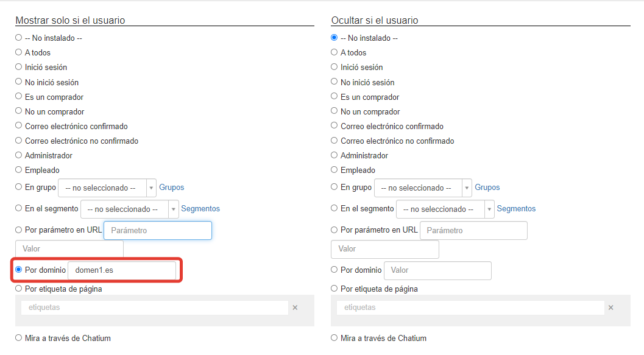Clear tags with X in Mostrar section

(x=295, y=308)
